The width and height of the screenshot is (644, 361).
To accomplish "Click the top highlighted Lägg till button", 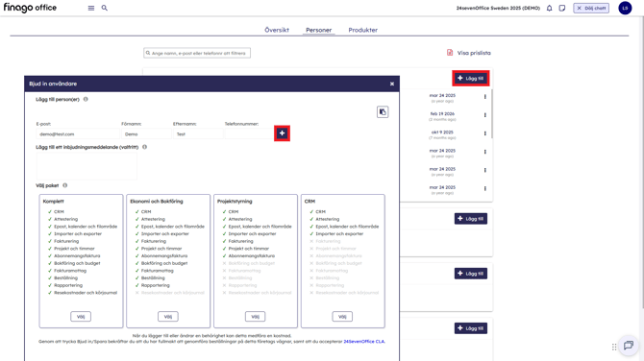I will click(471, 78).
